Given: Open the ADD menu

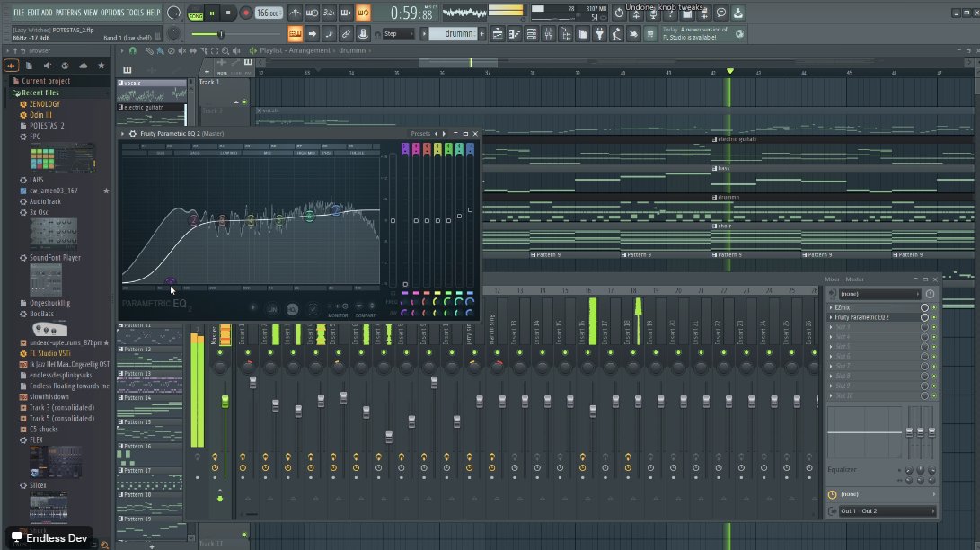Looking at the screenshot, I should pyautogui.click(x=47, y=13).
